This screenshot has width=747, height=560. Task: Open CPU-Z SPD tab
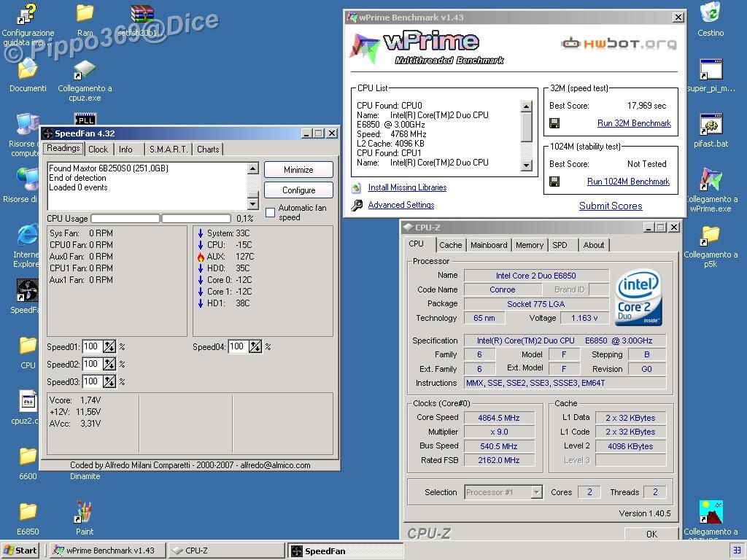[x=560, y=245]
